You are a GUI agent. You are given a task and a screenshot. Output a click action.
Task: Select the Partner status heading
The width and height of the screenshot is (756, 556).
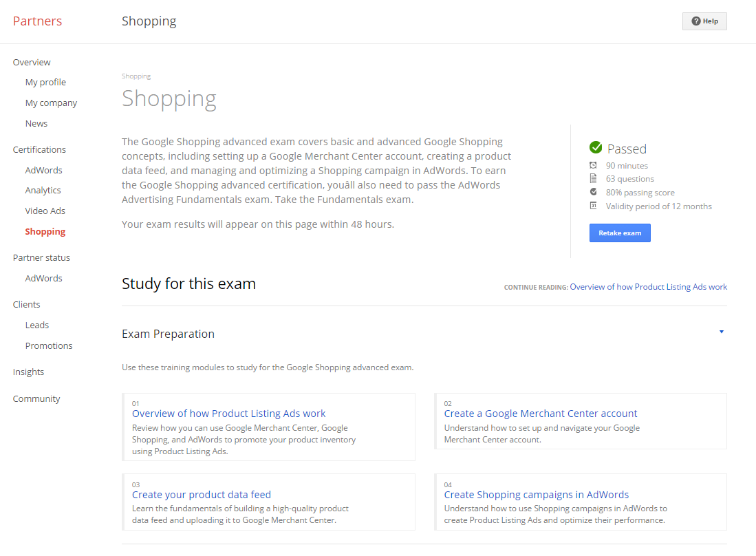[41, 257]
